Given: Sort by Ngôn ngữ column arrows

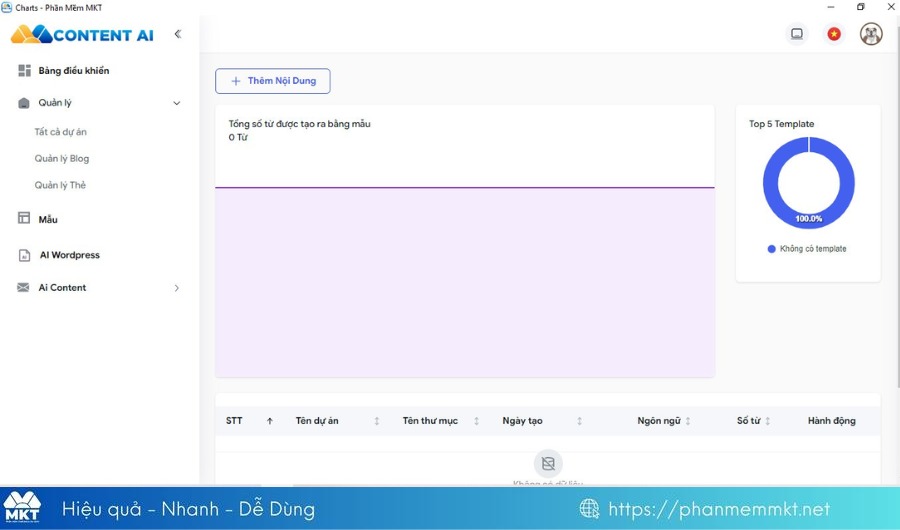Looking at the screenshot, I should click(x=688, y=421).
